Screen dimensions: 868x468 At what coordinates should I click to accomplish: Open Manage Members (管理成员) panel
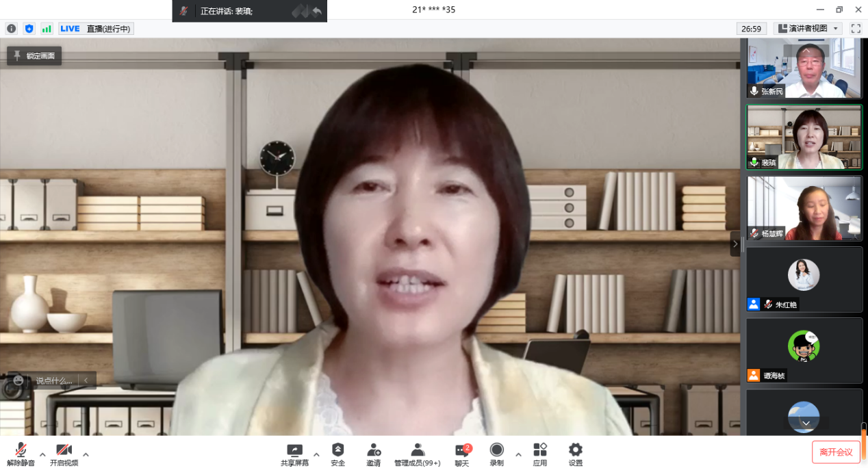pyautogui.click(x=417, y=453)
